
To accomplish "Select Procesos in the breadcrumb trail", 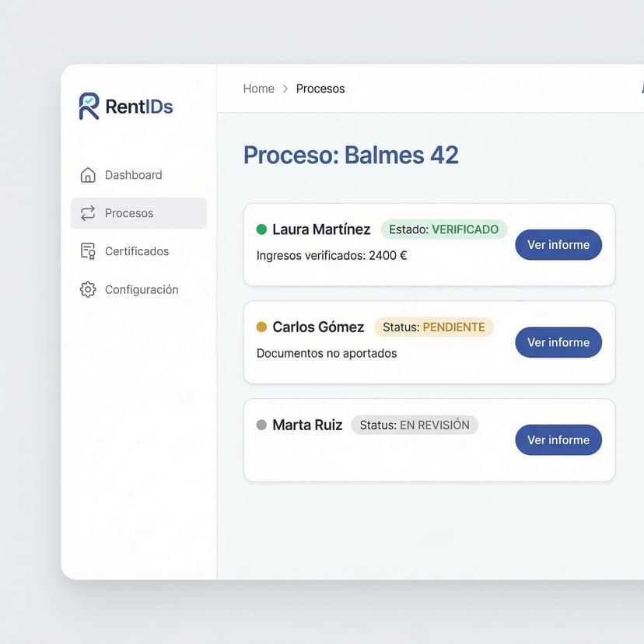I will (320, 89).
